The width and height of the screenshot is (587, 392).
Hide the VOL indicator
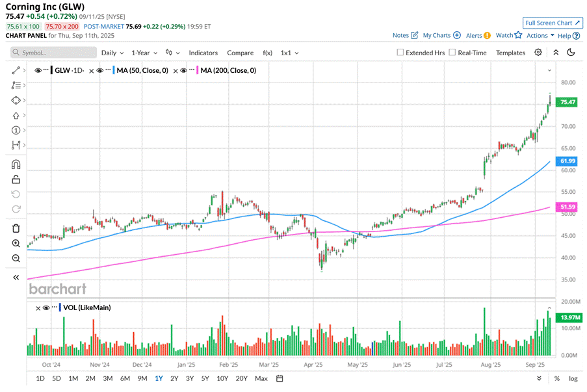tap(46, 307)
